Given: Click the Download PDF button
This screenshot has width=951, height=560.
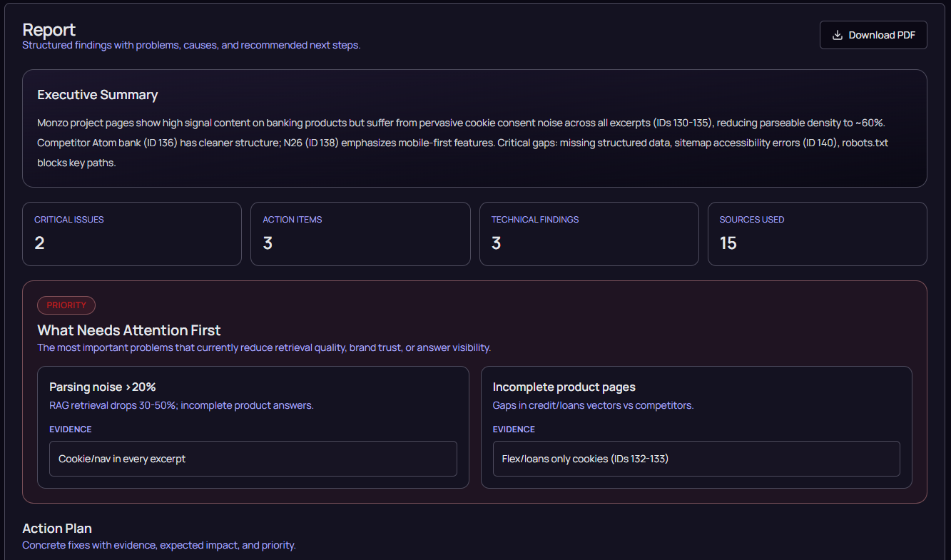Looking at the screenshot, I should point(873,35).
